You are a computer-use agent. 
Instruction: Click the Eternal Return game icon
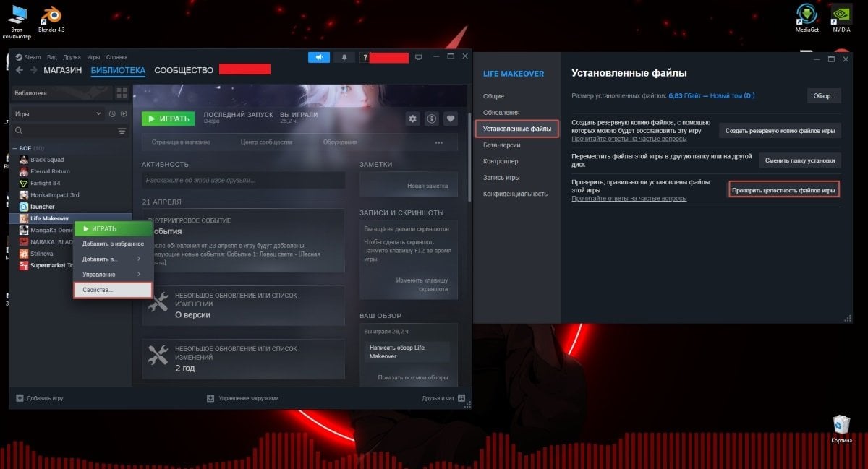pyautogui.click(x=24, y=171)
